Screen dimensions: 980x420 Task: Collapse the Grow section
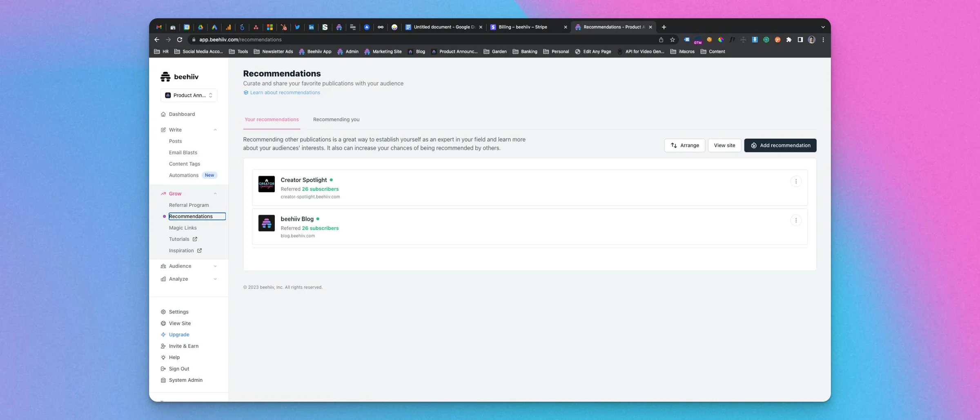[215, 193]
